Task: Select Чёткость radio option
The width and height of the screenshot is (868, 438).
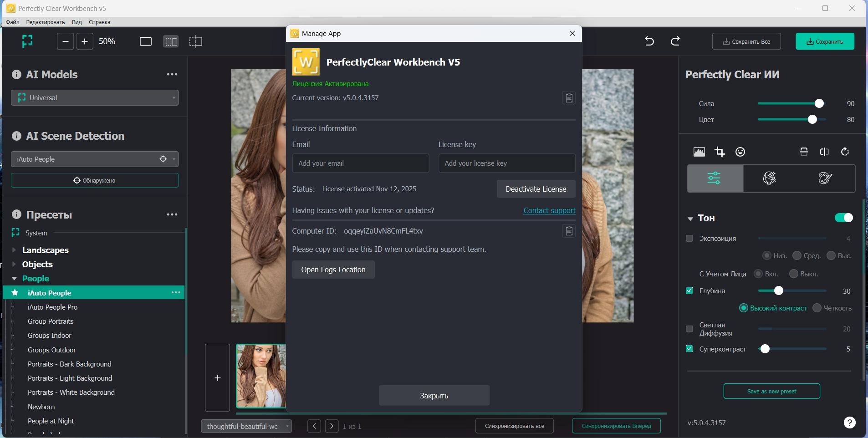Action: click(x=817, y=308)
